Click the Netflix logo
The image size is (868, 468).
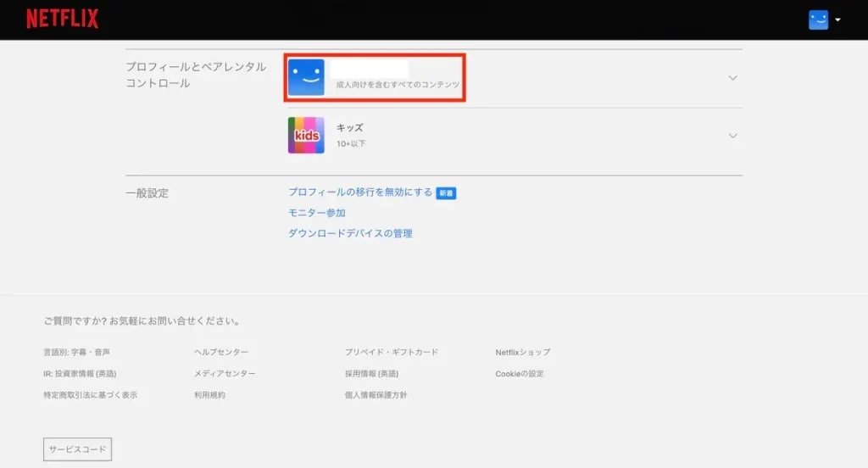pyautogui.click(x=62, y=19)
